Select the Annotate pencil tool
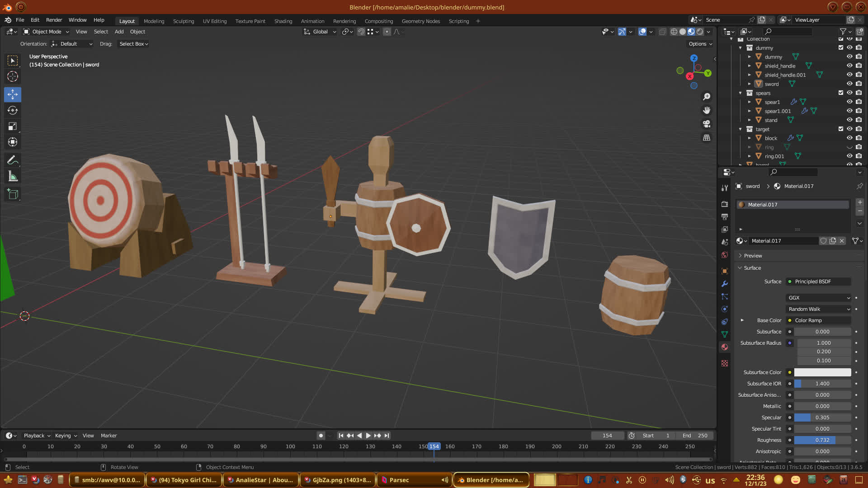Image resolution: width=868 pixels, height=488 pixels. pos(13,160)
